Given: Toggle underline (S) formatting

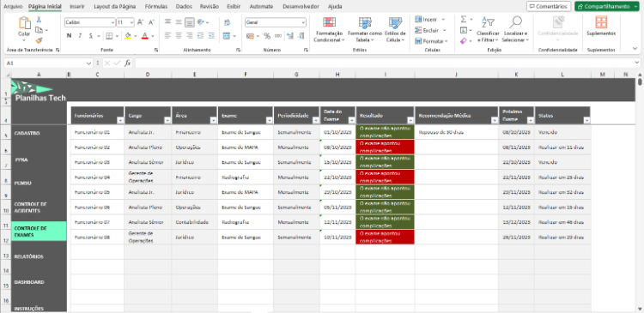Looking at the screenshot, I should point(91,36).
